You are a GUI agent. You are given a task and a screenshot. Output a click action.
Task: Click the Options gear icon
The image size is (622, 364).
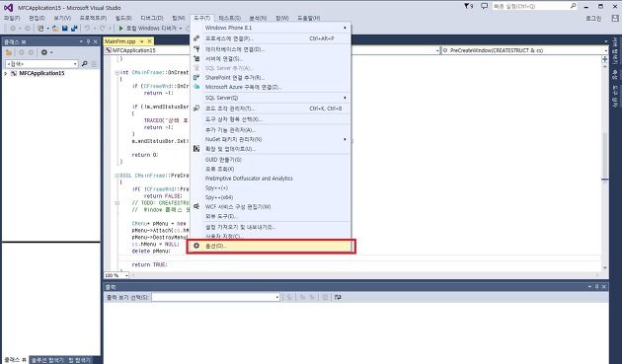tap(196, 246)
